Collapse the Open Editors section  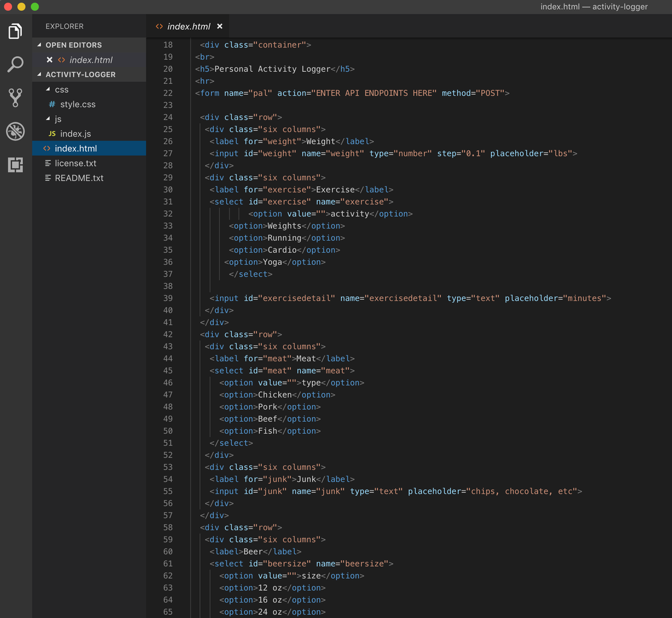click(40, 45)
